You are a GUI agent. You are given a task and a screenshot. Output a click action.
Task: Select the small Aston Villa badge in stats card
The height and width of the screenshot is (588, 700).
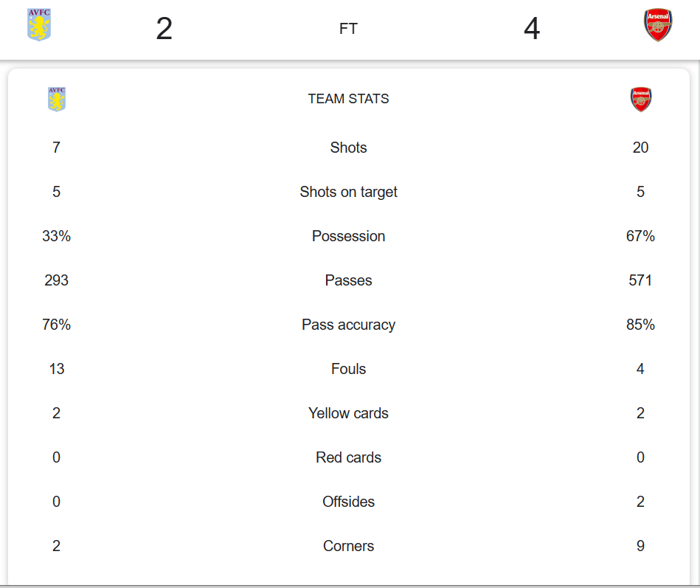(x=57, y=99)
